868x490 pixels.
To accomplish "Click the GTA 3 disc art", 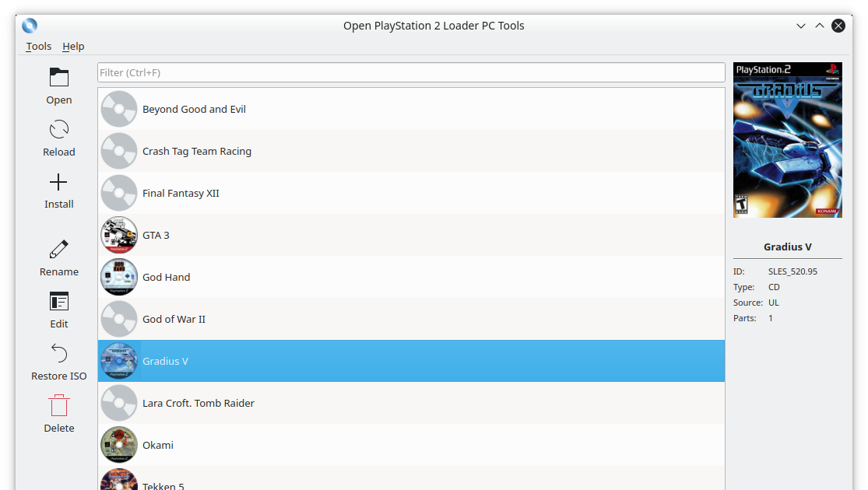I will pyautogui.click(x=119, y=235).
